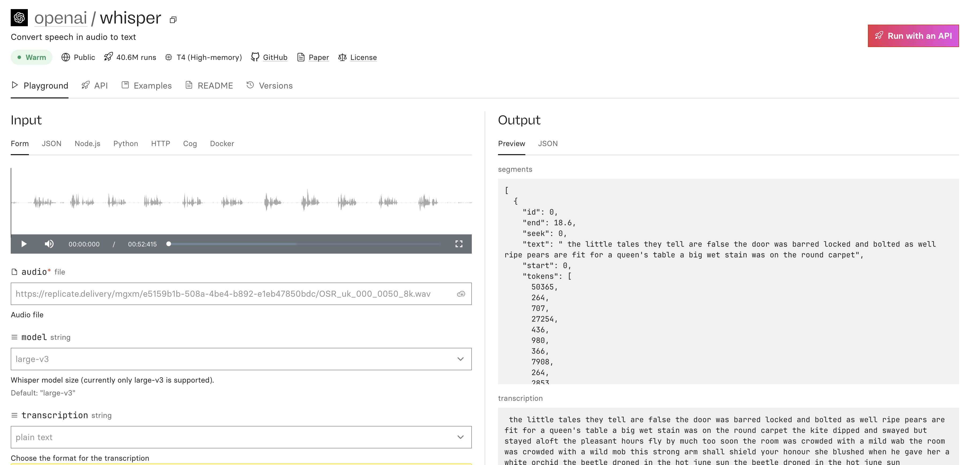Open the License link
The width and height of the screenshot is (980, 465).
tap(363, 58)
